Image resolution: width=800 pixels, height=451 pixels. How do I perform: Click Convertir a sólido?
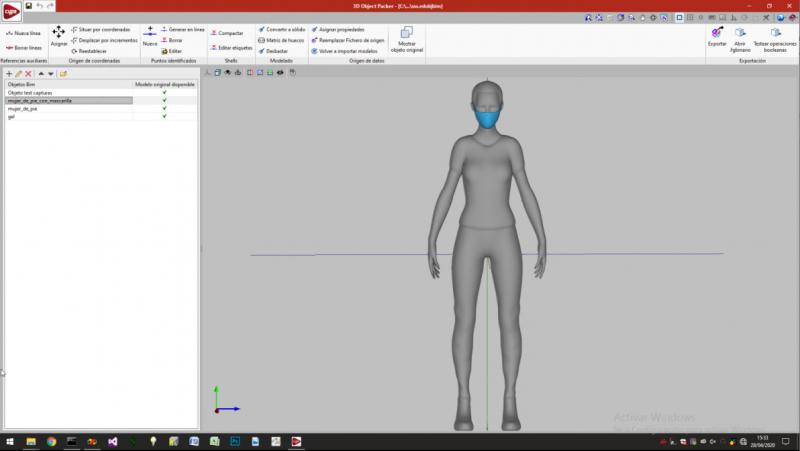(283, 29)
